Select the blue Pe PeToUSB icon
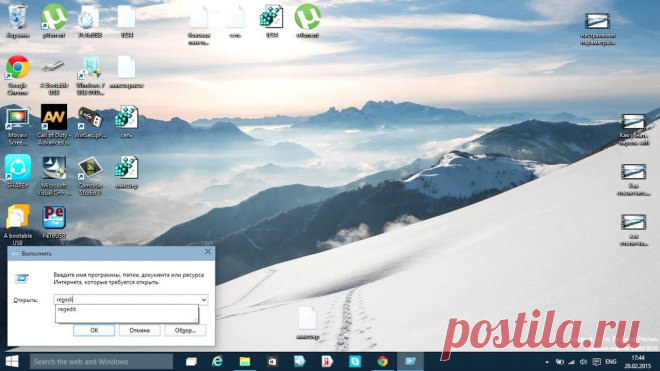This screenshot has width=660, height=371. click(x=54, y=222)
